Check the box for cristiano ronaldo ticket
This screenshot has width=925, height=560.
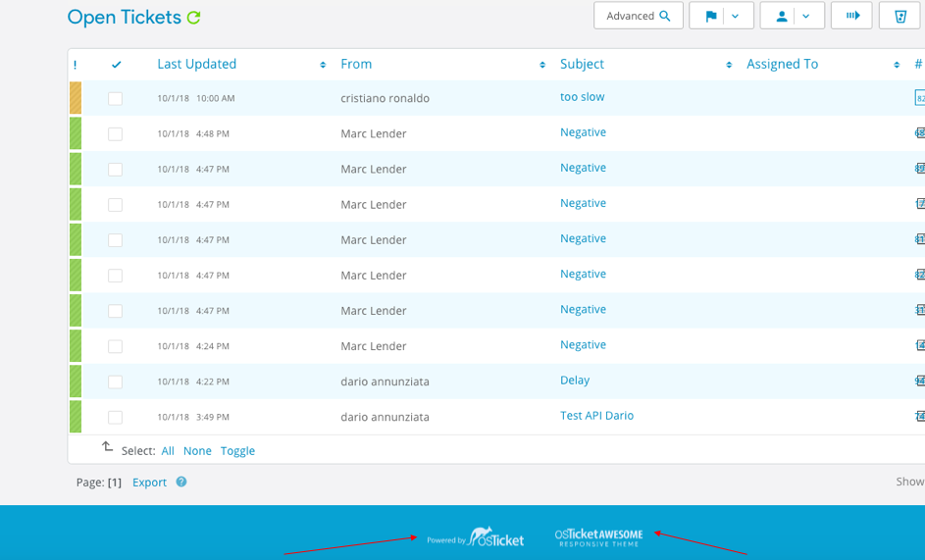(x=116, y=99)
